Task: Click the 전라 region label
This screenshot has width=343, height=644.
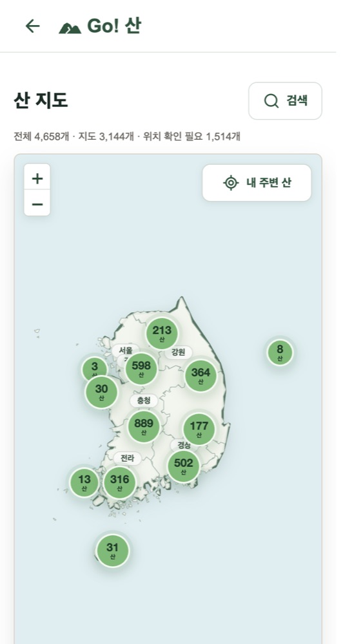Action: pyautogui.click(x=127, y=459)
